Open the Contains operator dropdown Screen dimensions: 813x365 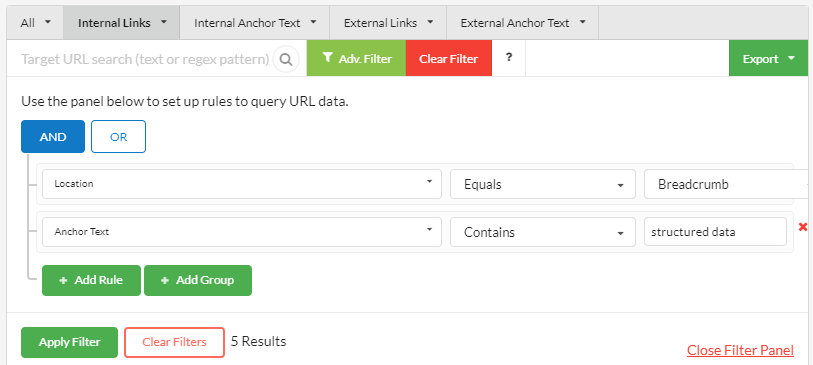(x=543, y=232)
